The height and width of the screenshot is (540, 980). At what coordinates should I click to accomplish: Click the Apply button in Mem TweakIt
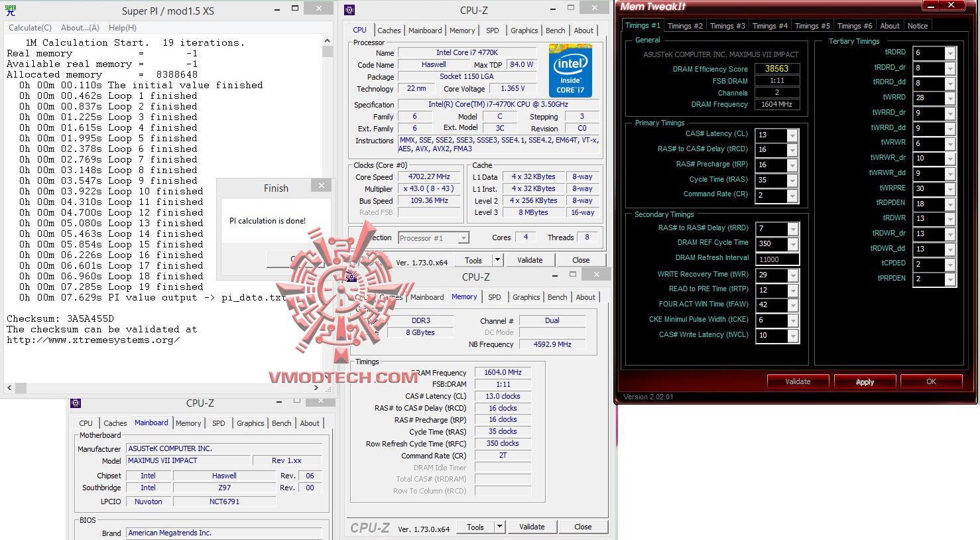click(865, 381)
